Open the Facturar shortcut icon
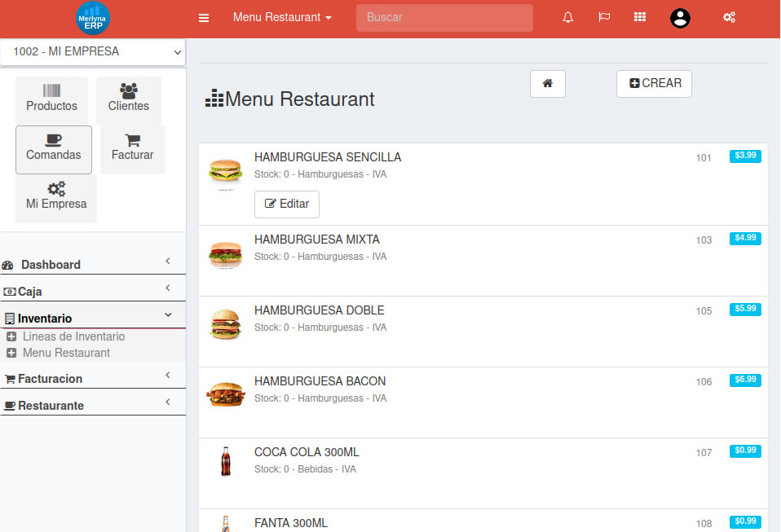 click(132, 148)
